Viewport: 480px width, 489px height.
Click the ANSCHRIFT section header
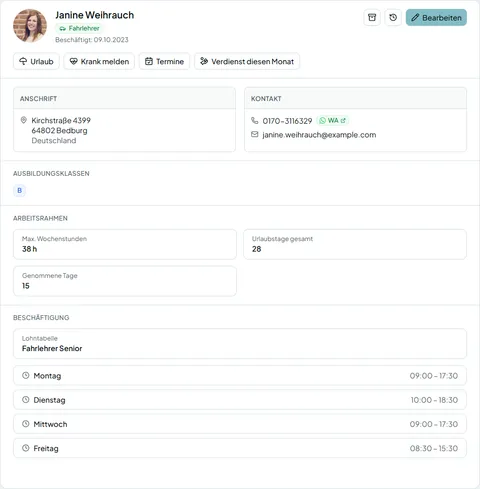pos(38,99)
